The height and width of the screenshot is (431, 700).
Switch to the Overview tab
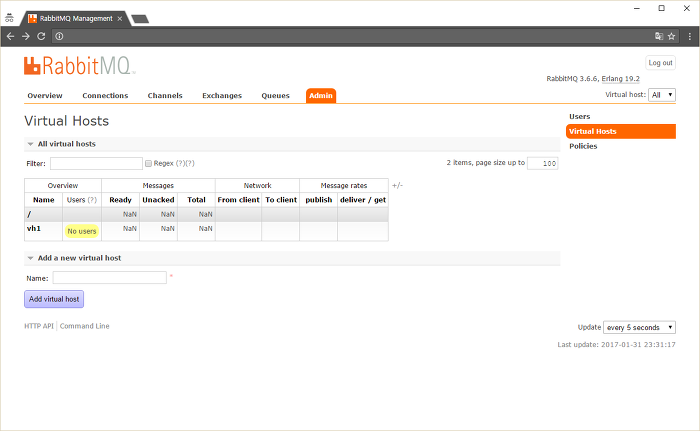tap(45, 96)
